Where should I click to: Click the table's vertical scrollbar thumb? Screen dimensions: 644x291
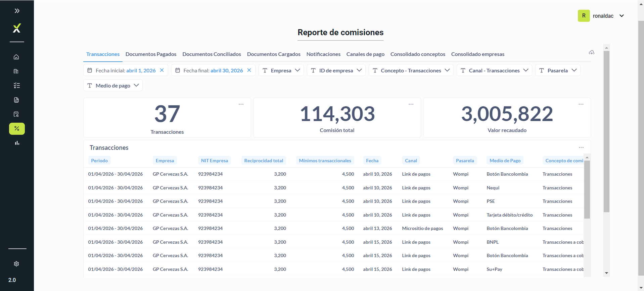(587, 189)
